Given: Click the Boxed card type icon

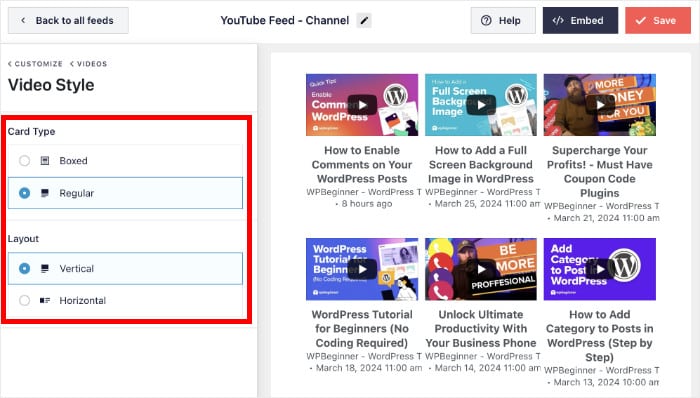Looking at the screenshot, I should point(45,161).
